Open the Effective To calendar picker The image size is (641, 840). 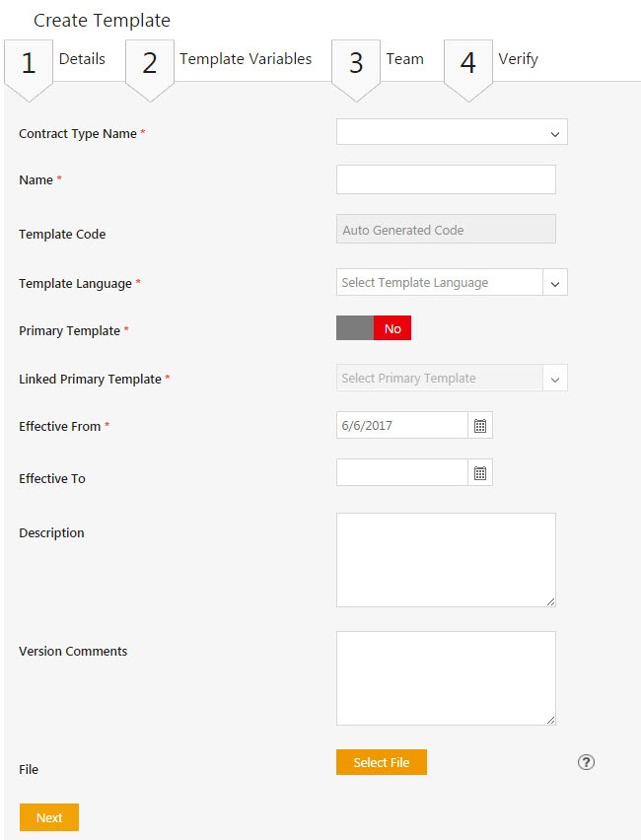(480, 473)
